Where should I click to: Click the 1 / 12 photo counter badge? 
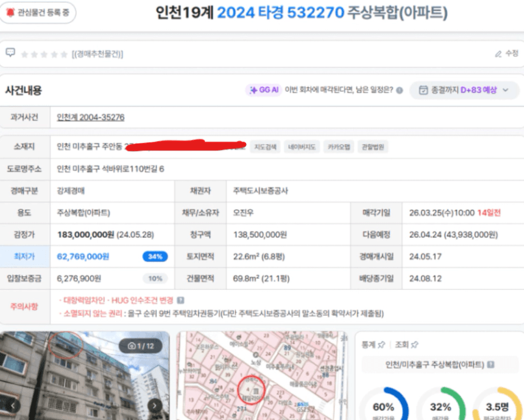[140, 346]
